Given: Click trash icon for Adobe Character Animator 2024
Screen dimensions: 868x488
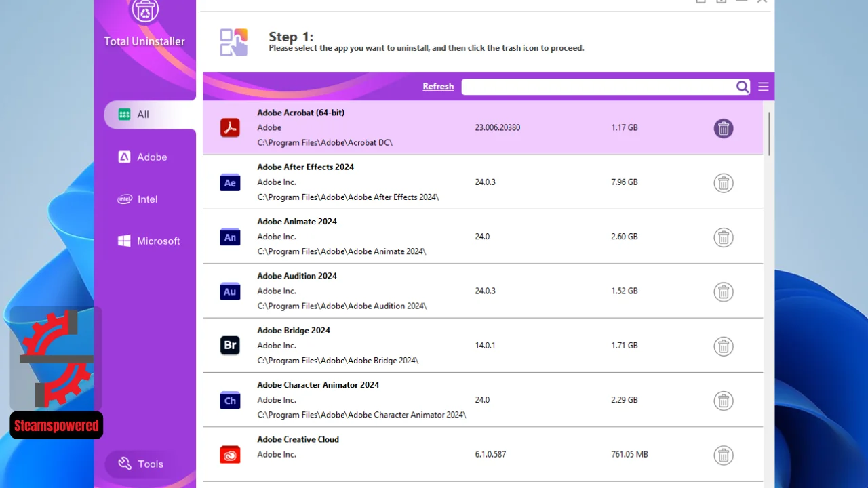Looking at the screenshot, I should [x=724, y=401].
